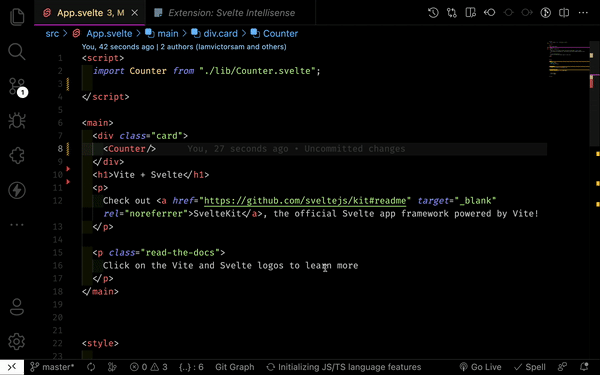Open the Extensions view
This screenshot has width=600, height=375.
(x=17, y=155)
